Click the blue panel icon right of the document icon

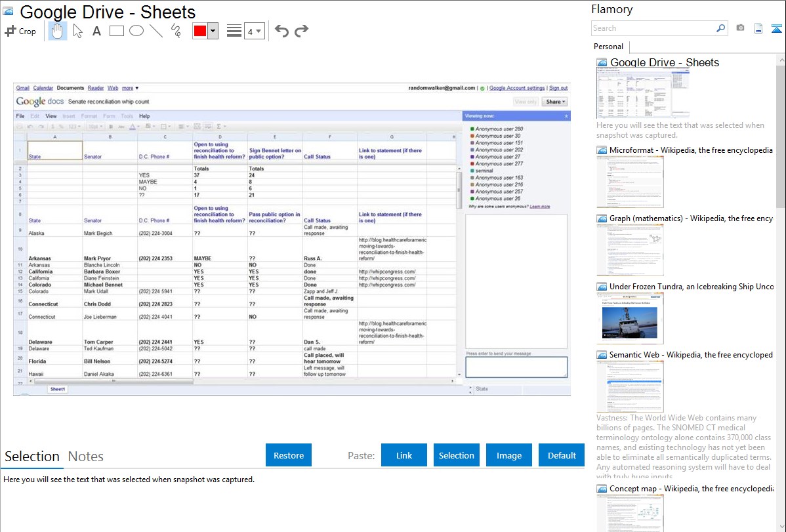point(776,28)
